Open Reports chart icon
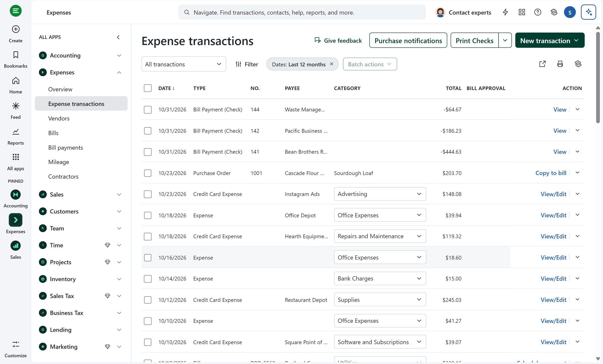The image size is (603, 364). point(16,132)
